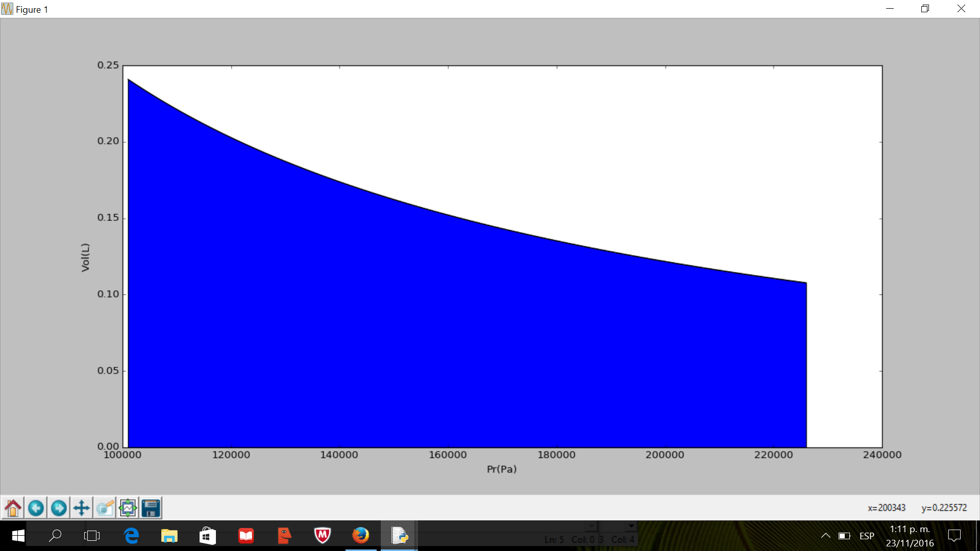Switch to Firefox in the taskbar

361,536
